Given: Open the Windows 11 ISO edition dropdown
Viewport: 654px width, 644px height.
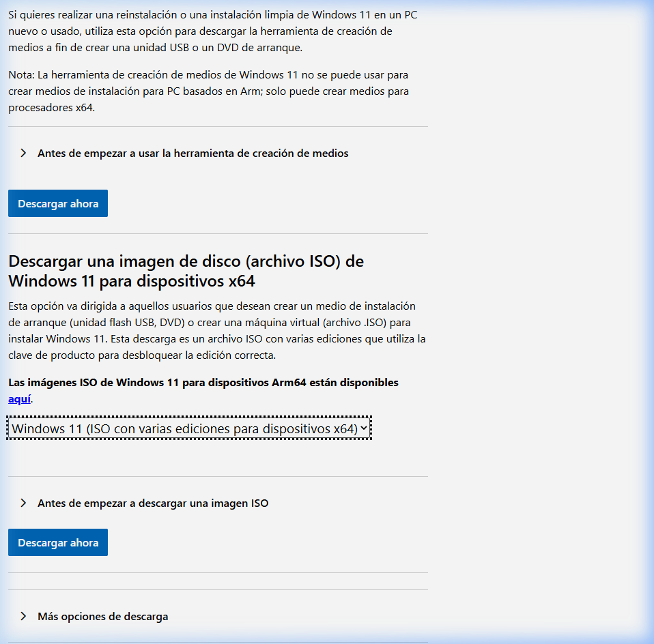Looking at the screenshot, I should point(189,428).
